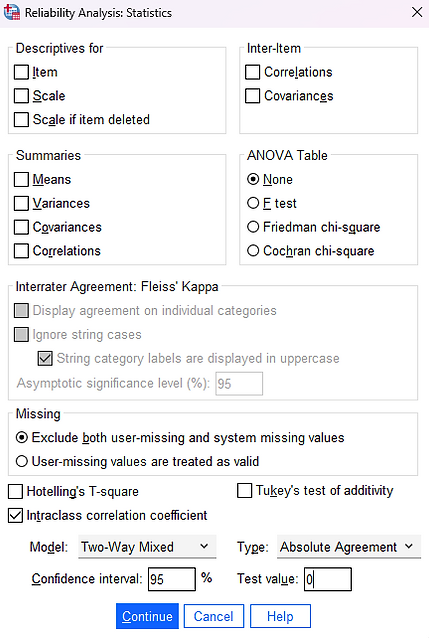Check Scale if item deleted option
The height and width of the screenshot is (638, 429).
point(22,120)
